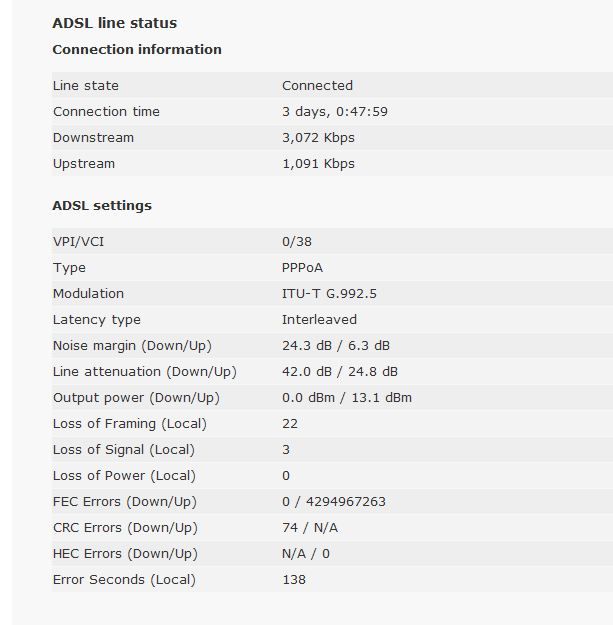This screenshot has width=613, height=625.
Task: Select the Line state Connected value
Action: coord(317,86)
